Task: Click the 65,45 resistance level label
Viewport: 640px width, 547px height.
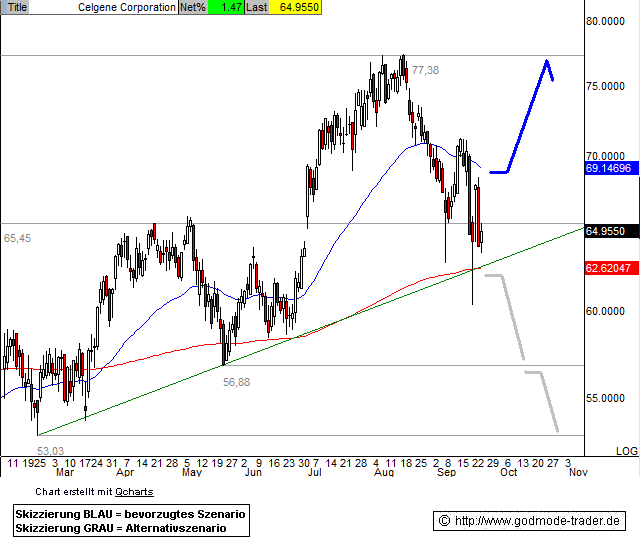Action: click(x=17, y=239)
